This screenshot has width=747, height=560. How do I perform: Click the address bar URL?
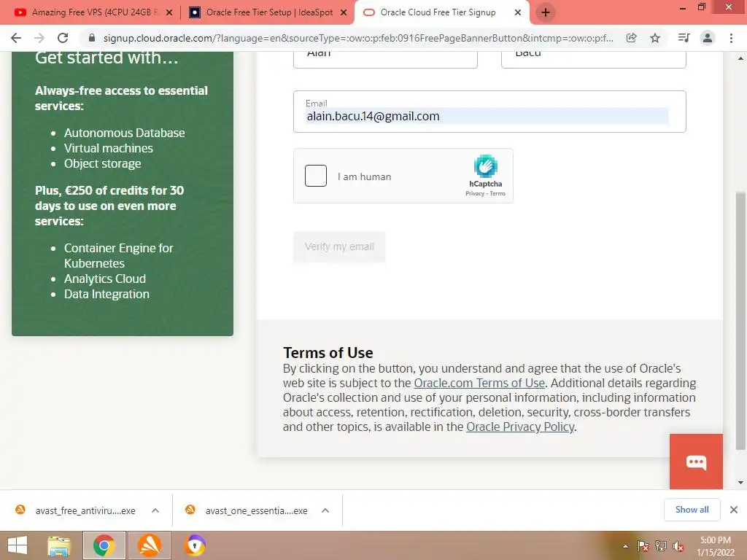(x=358, y=38)
